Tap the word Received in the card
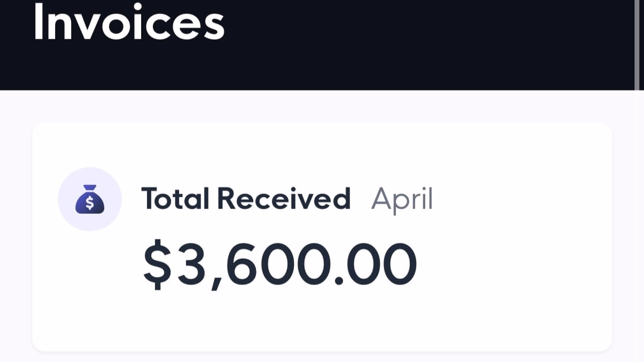Viewport: 644px width, 362px height. point(284,199)
